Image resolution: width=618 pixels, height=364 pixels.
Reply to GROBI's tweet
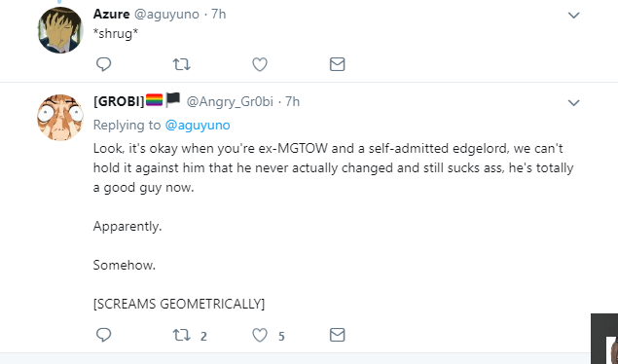[104, 335]
